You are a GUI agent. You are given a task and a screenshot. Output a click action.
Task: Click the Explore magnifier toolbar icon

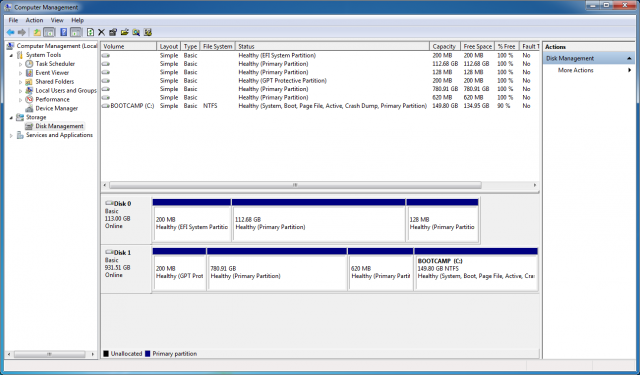tap(136, 32)
